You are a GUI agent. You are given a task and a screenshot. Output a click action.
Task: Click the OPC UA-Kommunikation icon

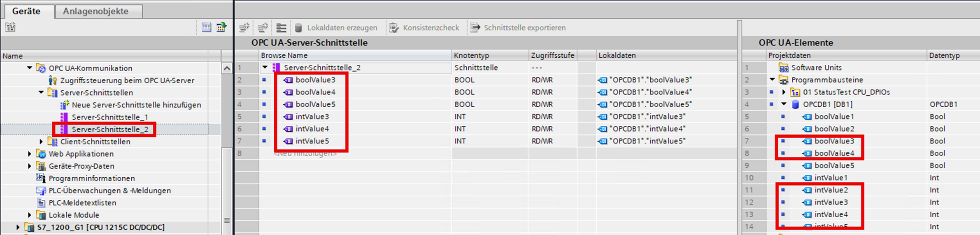pos(41,68)
